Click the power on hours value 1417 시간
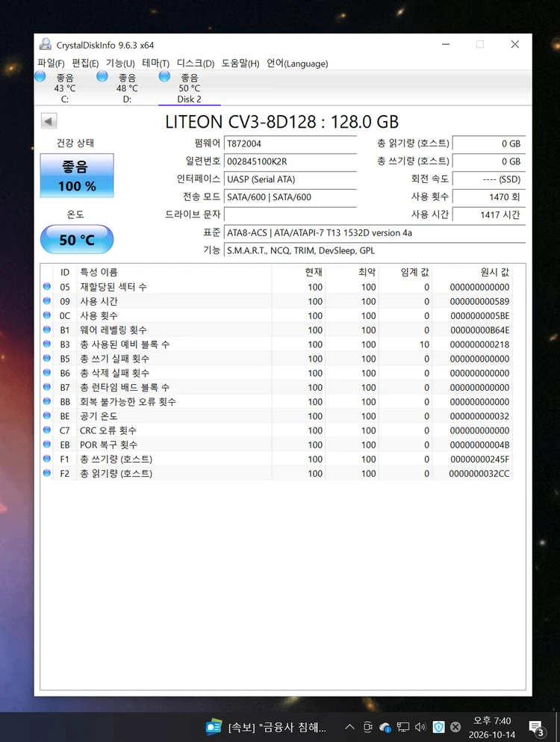This screenshot has width=560, height=742. 489,215
